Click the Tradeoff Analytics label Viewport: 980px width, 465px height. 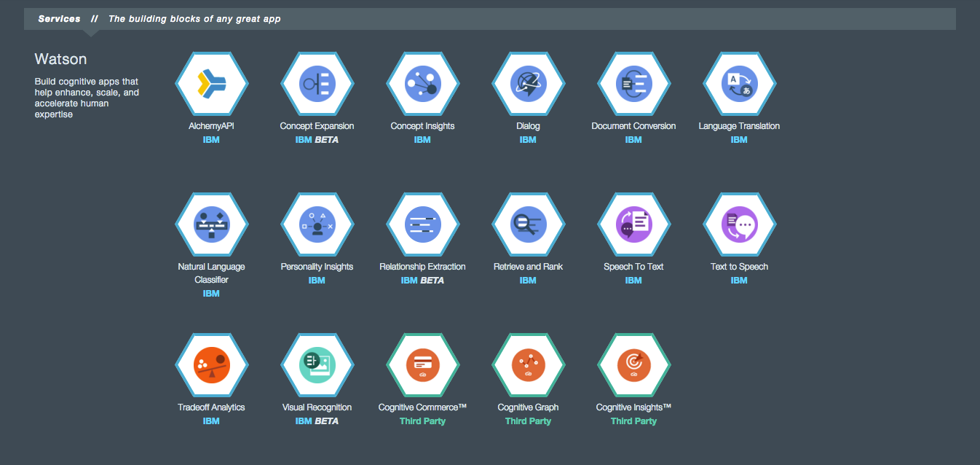click(x=211, y=407)
